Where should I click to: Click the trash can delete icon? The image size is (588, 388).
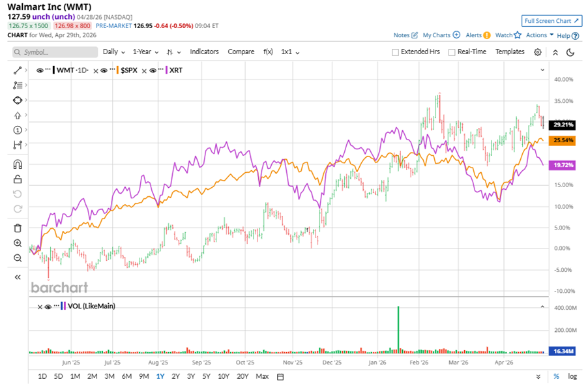[x=18, y=228]
